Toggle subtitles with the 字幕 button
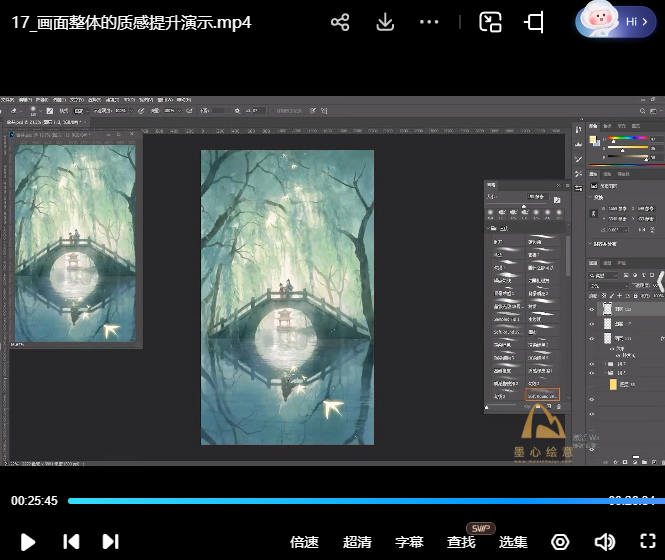The width and height of the screenshot is (665, 560). [x=409, y=542]
